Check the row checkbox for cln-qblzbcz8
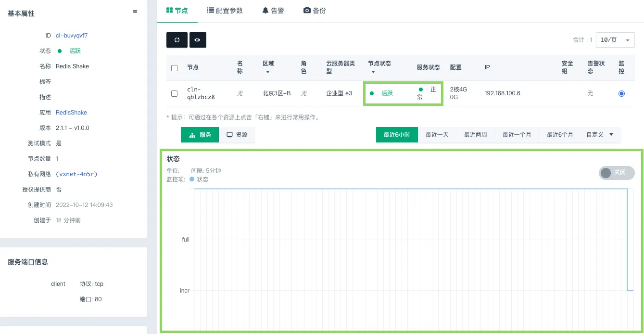The height and width of the screenshot is (334, 644). tap(175, 93)
